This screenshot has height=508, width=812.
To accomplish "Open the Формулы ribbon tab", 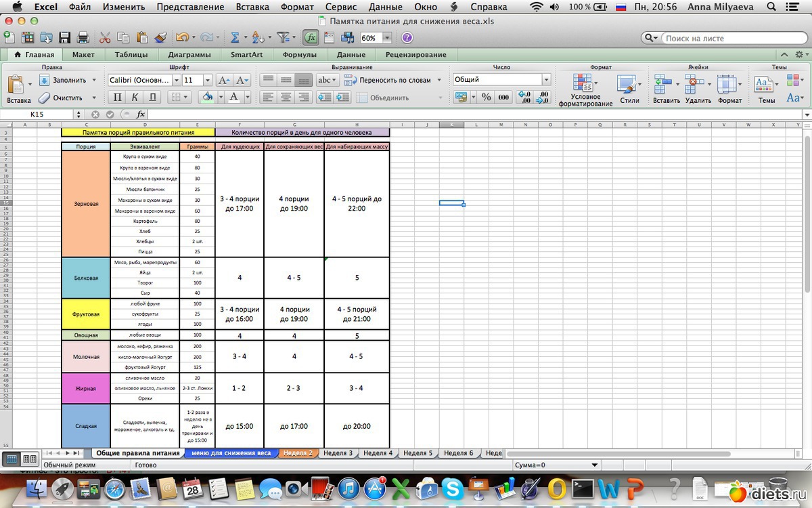I will click(x=299, y=55).
